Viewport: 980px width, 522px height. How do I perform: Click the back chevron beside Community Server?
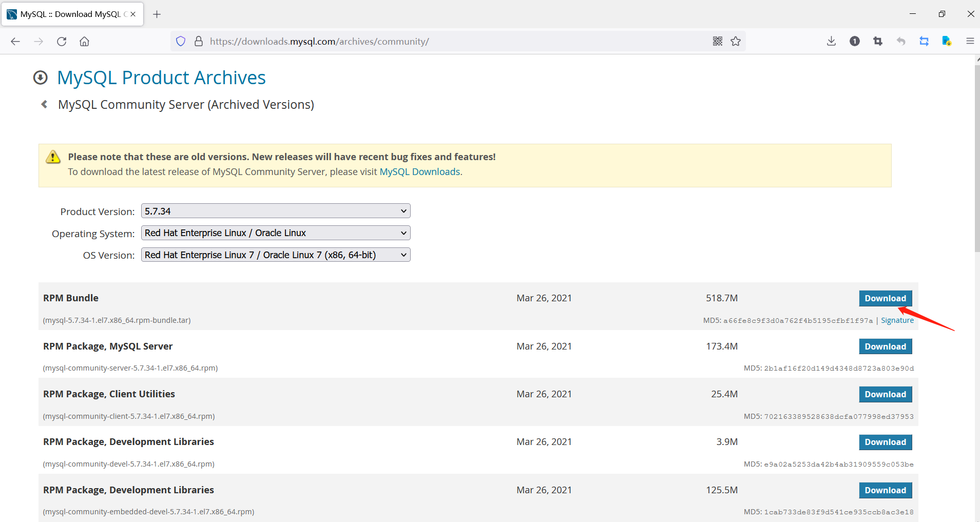point(45,104)
